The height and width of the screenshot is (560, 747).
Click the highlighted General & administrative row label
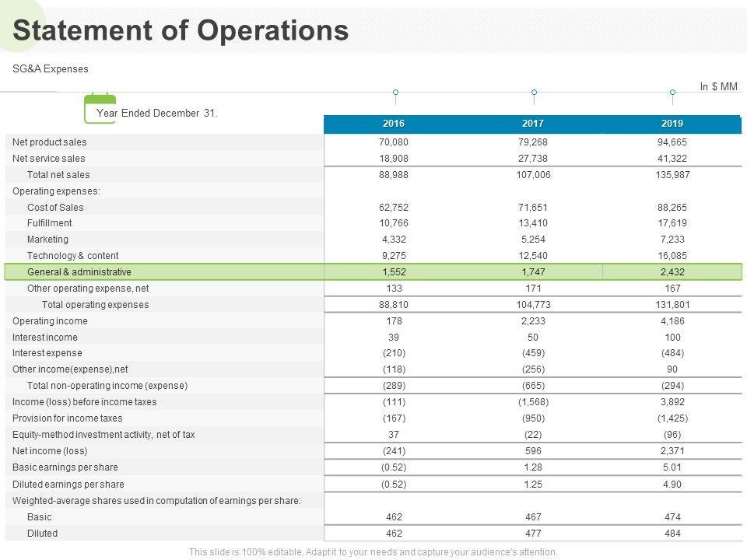(x=79, y=272)
